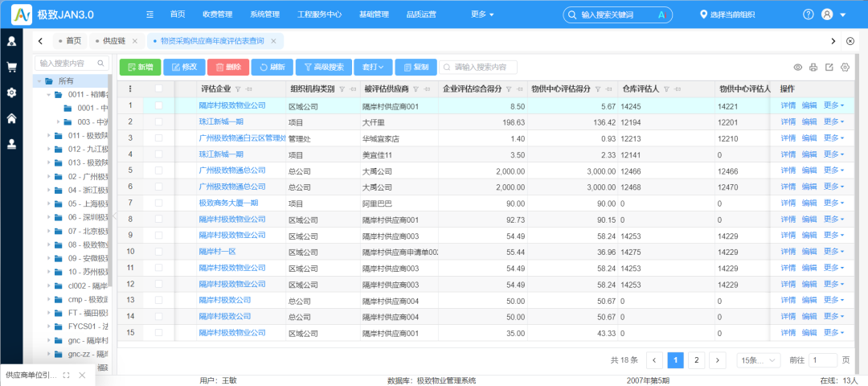Collapse the 0011 tree node
Image resolution: width=868 pixels, height=386 pixels.
click(x=49, y=95)
